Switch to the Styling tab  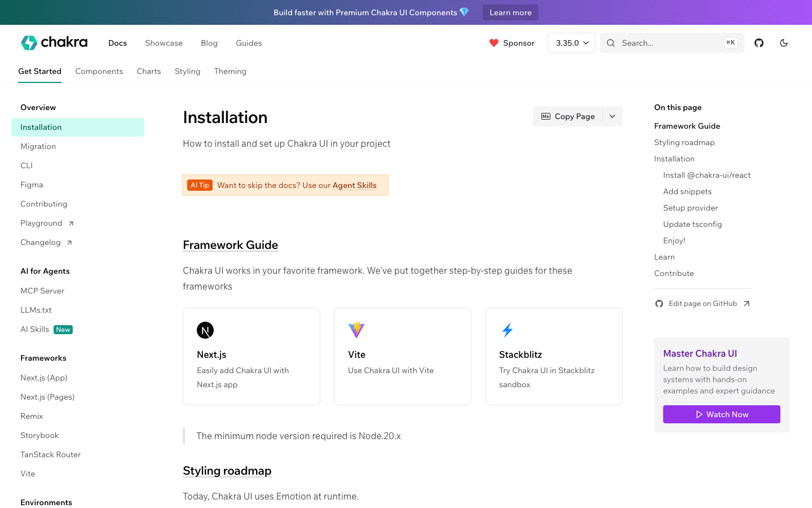point(187,71)
